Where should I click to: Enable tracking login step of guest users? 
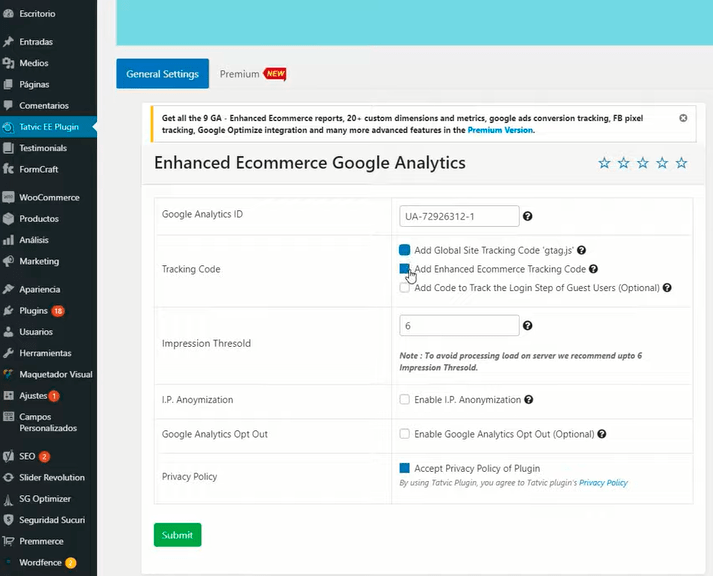[x=404, y=287]
